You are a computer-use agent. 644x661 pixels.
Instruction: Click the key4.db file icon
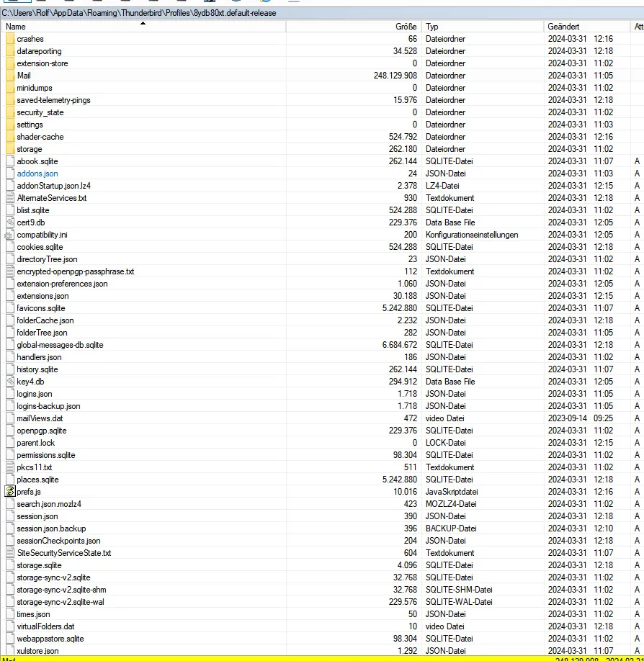[10, 382]
